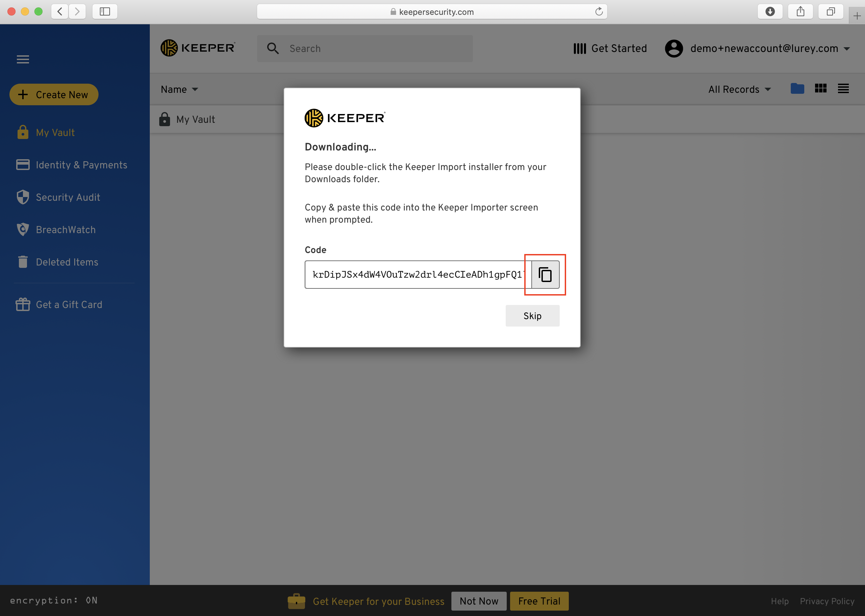This screenshot has width=865, height=616.
Task: Toggle Safari sidebar
Action: 105,11
